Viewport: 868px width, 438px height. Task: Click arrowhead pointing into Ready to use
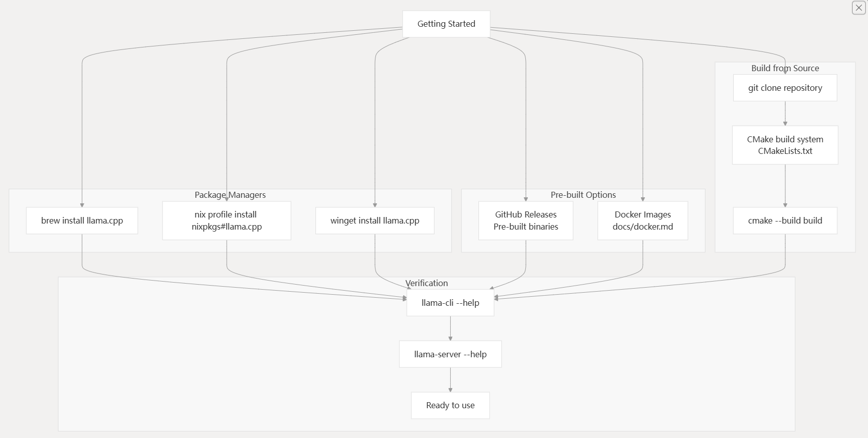click(x=450, y=390)
